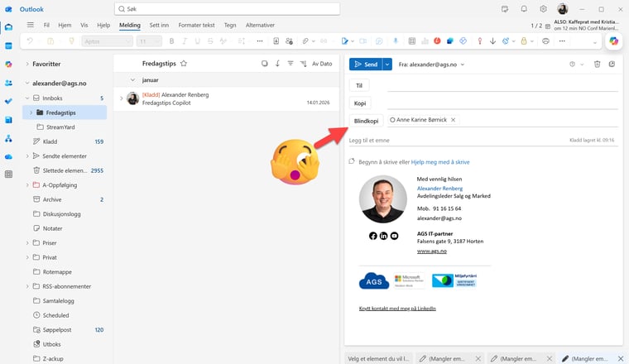This screenshot has height=364, width=629.
Task: Toggle the sort direction arrow beside Av Dato
Action: (x=303, y=64)
